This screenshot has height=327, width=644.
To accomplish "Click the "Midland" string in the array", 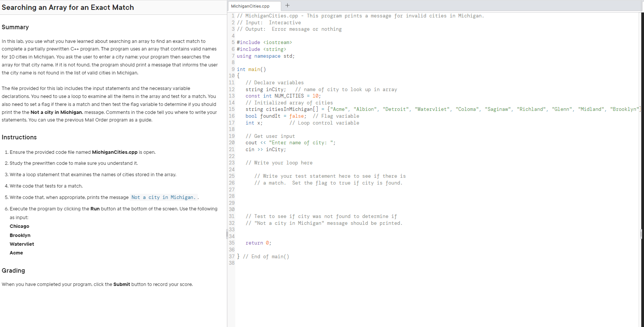I will tap(591, 109).
